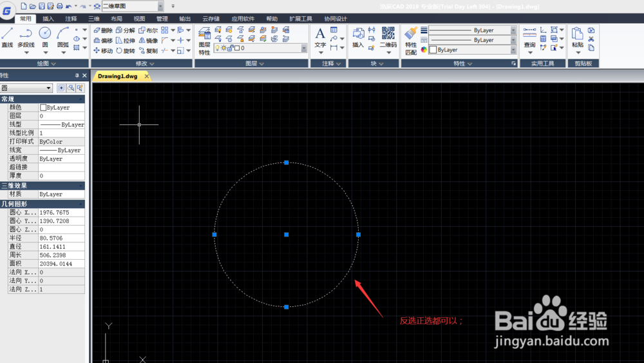The image size is (644, 363).
Task: Click the color wheel icon in 特性 ribbon
Action: (424, 50)
